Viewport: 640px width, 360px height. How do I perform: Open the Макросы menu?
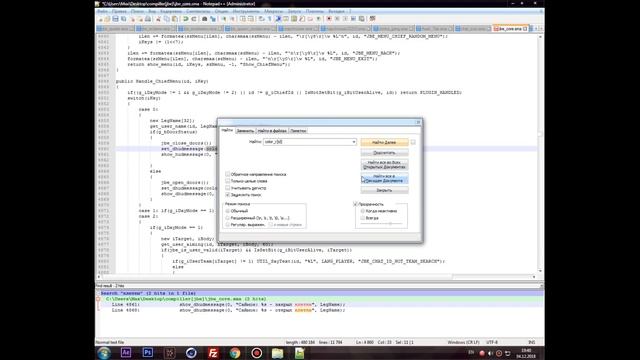tap(273, 11)
